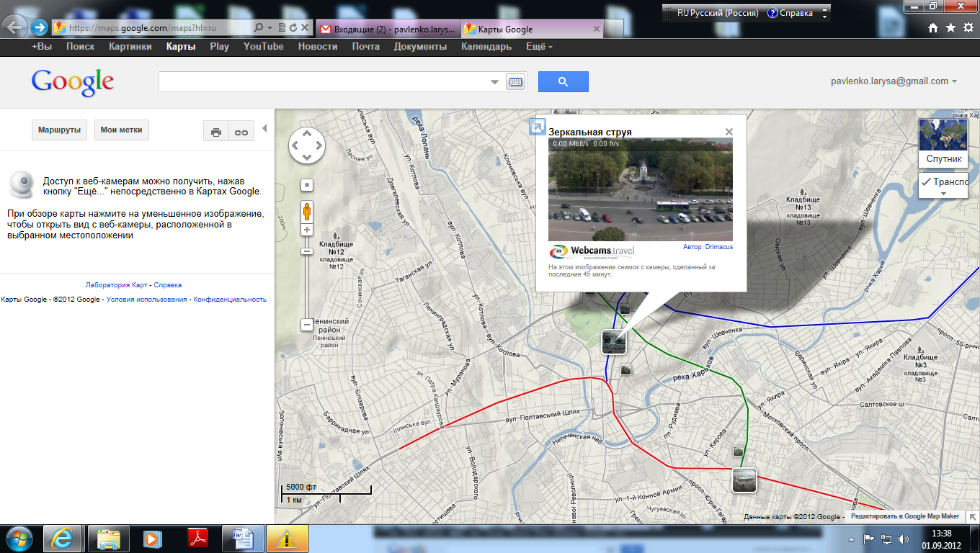This screenshot has height=553, width=980.
Task: Toggle compatibility view icon in address bar
Action: tap(282, 28)
